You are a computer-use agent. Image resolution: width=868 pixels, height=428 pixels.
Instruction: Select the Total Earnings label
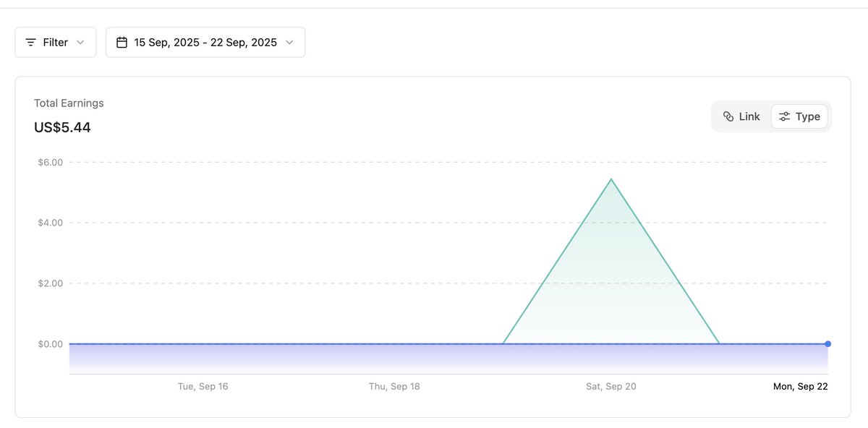tap(69, 103)
